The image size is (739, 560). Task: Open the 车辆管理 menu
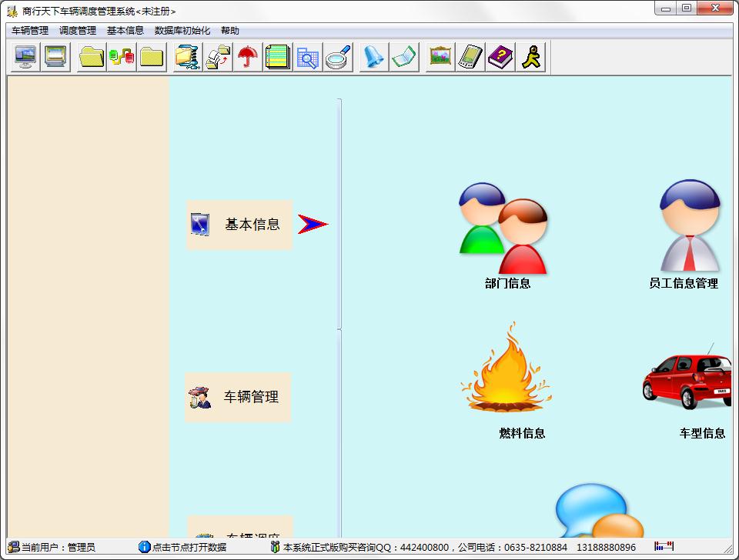click(x=30, y=31)
